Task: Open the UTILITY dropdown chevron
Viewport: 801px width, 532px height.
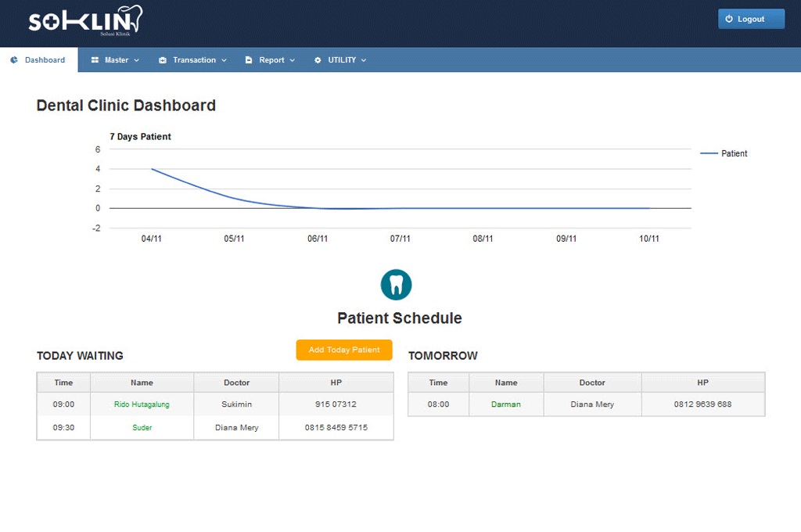Action: (x=364, y=60)
